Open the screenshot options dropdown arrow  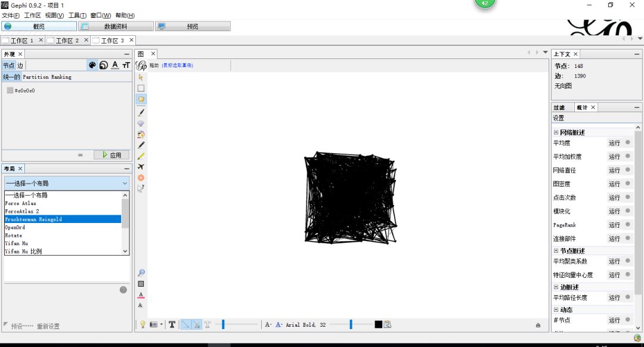pyautogui.click(x=162, y=324)
